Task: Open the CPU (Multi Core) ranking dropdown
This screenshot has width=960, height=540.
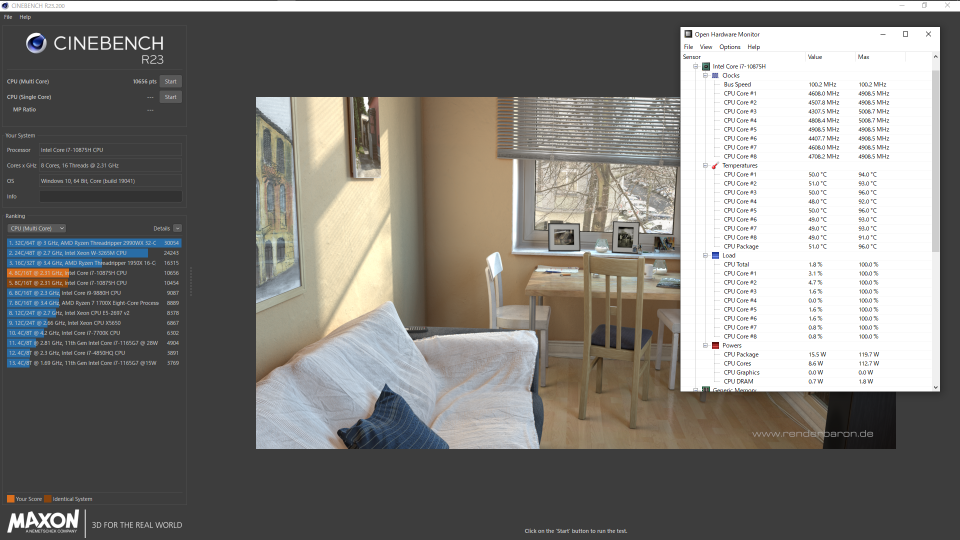Action: [37, 228]
